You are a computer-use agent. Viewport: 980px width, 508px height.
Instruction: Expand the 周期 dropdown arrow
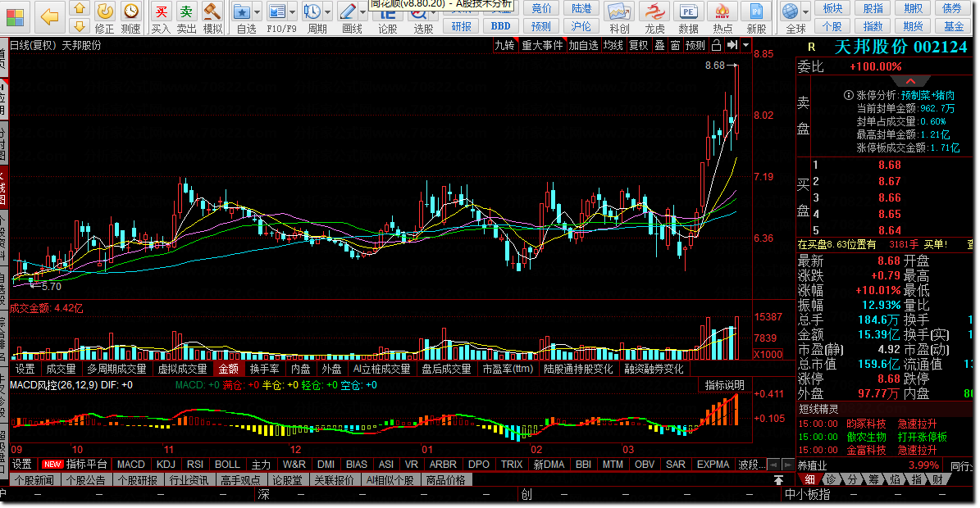(x=327, y=12)
